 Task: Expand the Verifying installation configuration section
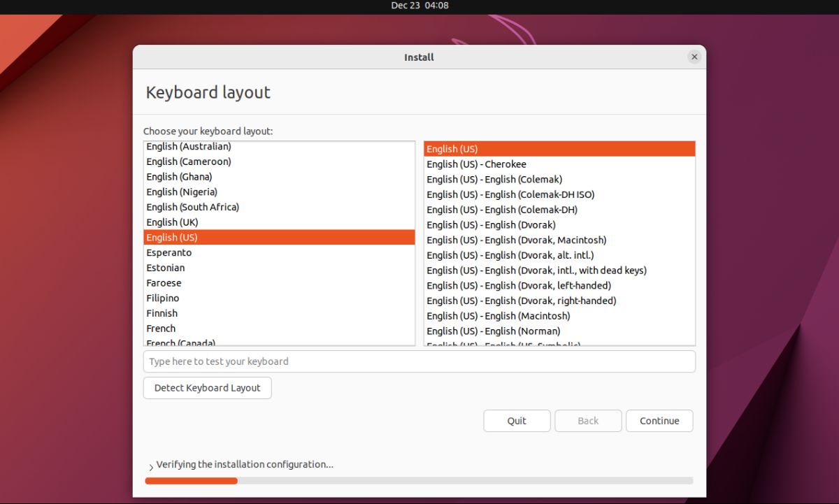click(x=150, y=464)
